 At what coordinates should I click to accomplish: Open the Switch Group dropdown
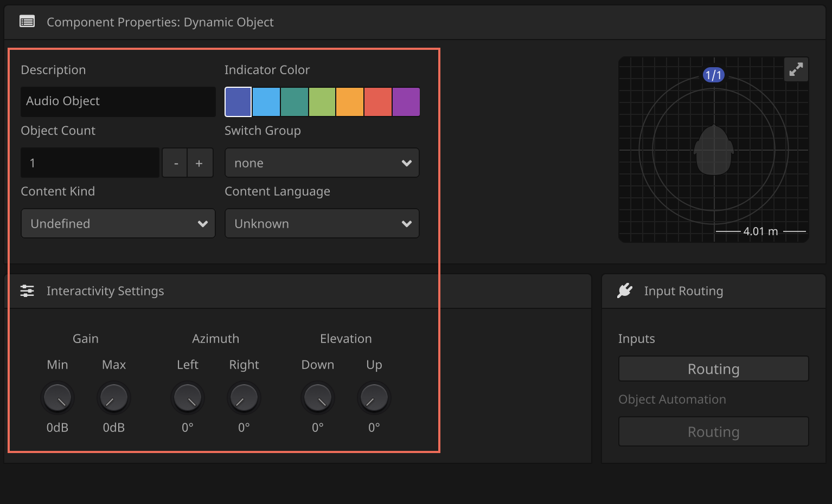coord(322,163)
